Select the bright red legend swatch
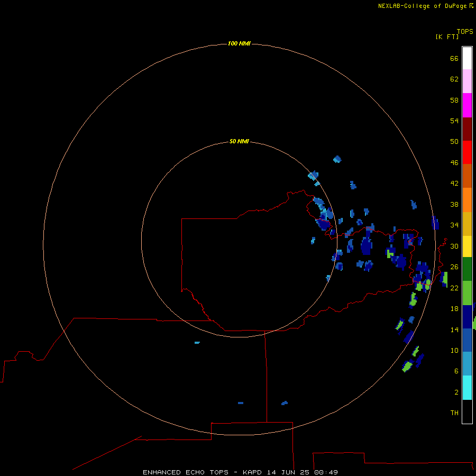476x476 pixels. (x=467, y=152)
